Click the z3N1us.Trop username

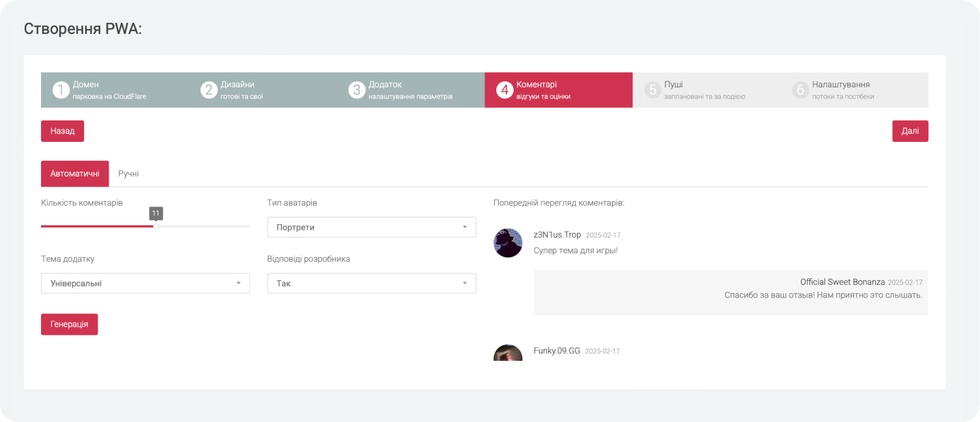point(557,234)
